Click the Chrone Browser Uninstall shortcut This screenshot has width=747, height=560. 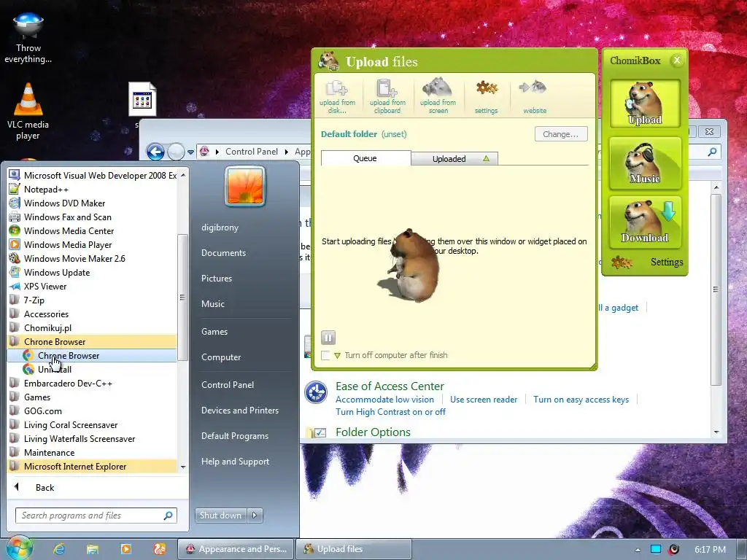pos(91,370)
